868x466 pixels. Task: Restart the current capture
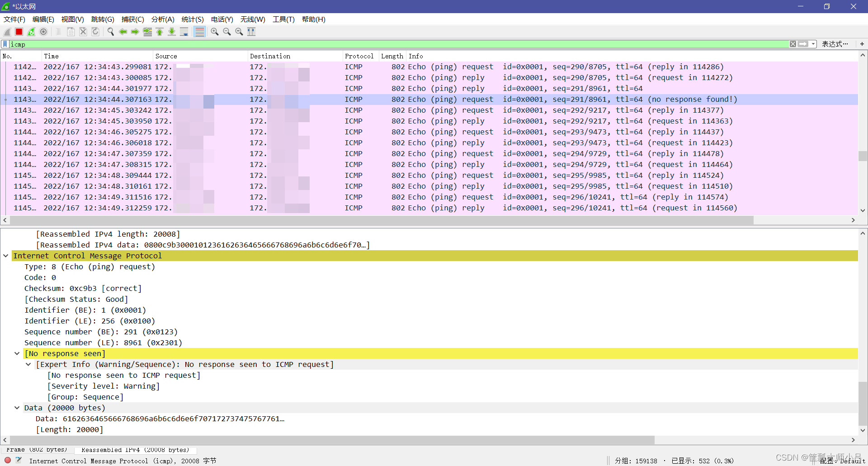(x=31, y=32)
